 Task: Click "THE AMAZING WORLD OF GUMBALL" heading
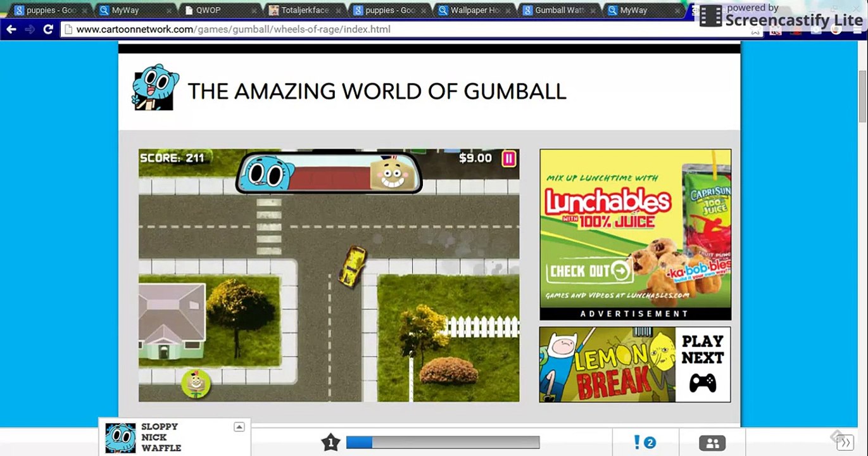coord(377,92)
